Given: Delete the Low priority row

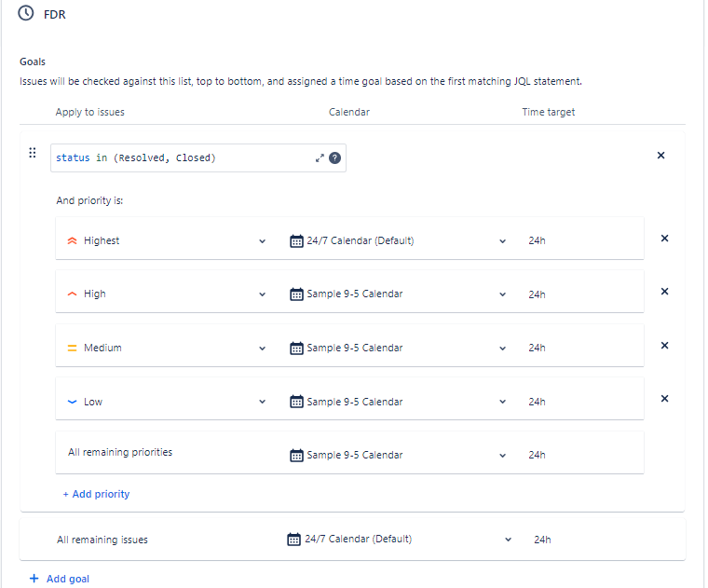Looking at the screenshot, I should pos(664,399).
